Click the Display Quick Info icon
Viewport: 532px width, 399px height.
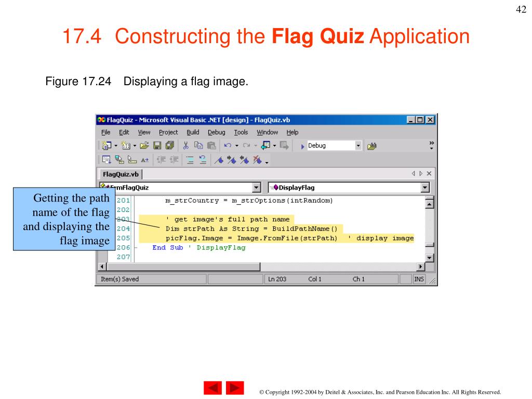132,159
